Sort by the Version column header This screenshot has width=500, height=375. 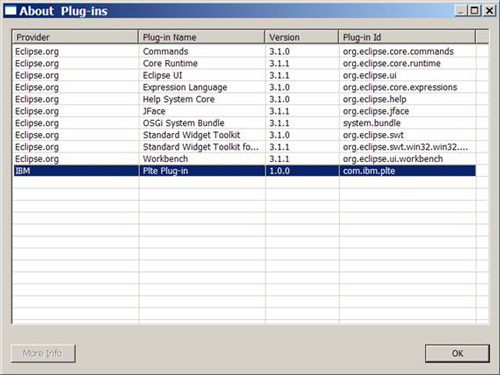pos(302,37)
